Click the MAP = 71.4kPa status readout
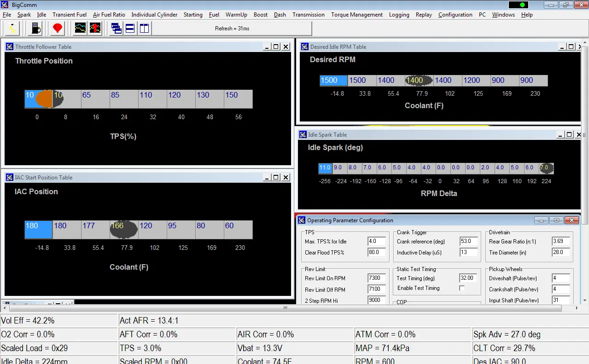Viewport: 589px width, 364px height. pos(413,348)
